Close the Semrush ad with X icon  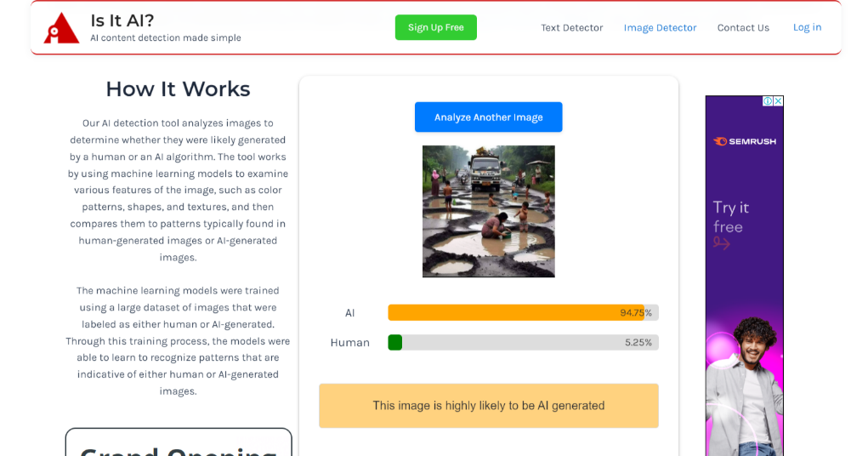779,101
